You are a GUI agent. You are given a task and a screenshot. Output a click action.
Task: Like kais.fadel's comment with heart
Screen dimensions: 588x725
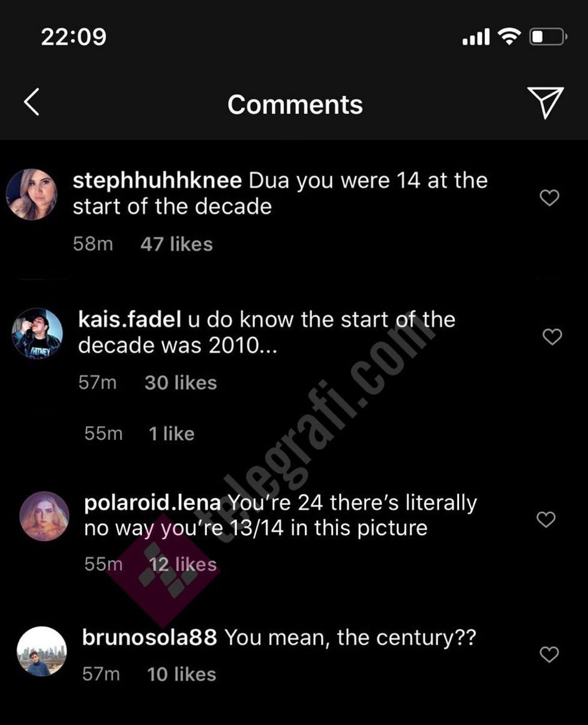coord(552,337)
